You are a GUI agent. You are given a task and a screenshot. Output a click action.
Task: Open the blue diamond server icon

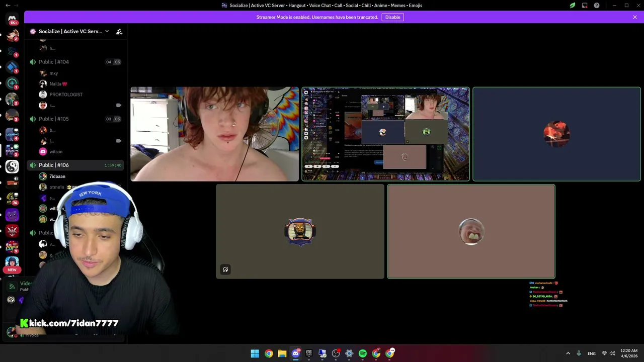click(12, 67)
